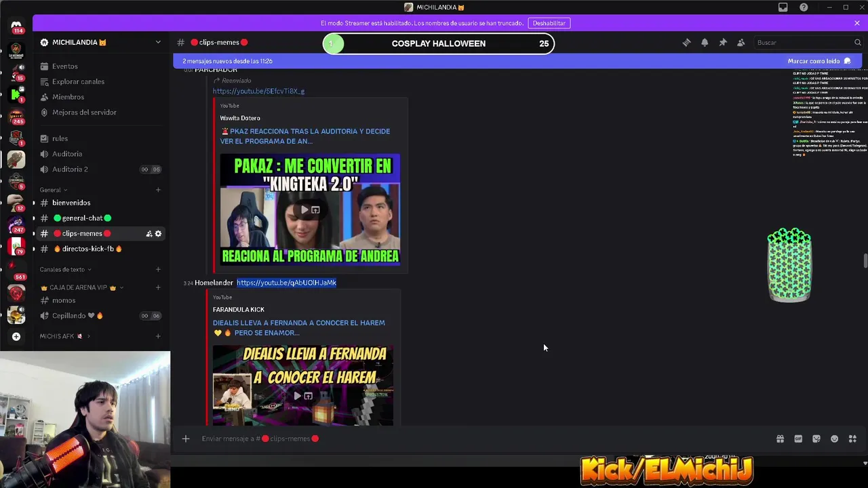
Task: Open youtu.be/SEfcvTi8X_g link
Action: pyautogui.click(x=258, y=91)
